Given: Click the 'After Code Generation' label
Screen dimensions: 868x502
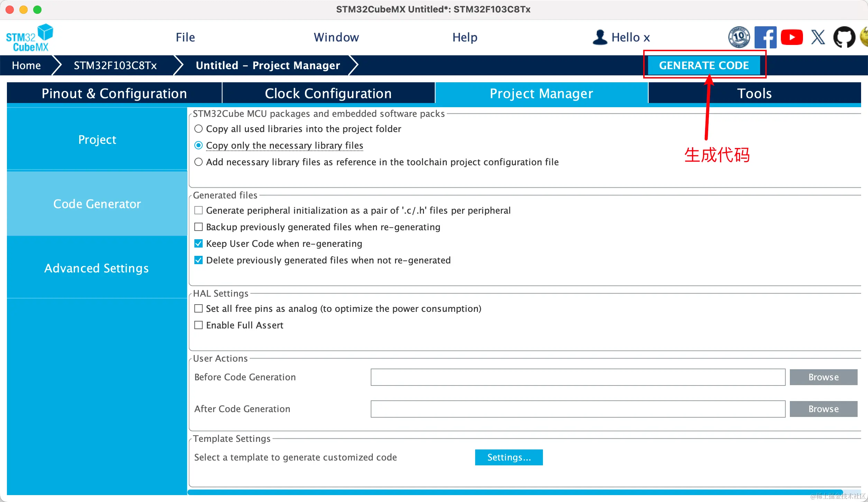Looking at the screenshot, I should pyautogui.click(x=242, y=409).
